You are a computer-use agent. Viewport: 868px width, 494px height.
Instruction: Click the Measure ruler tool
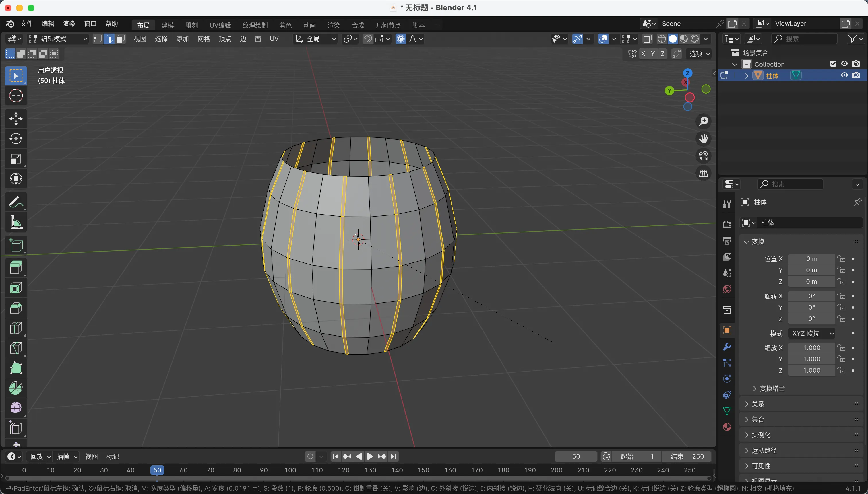pyautogui.click(x=16, y=222)
